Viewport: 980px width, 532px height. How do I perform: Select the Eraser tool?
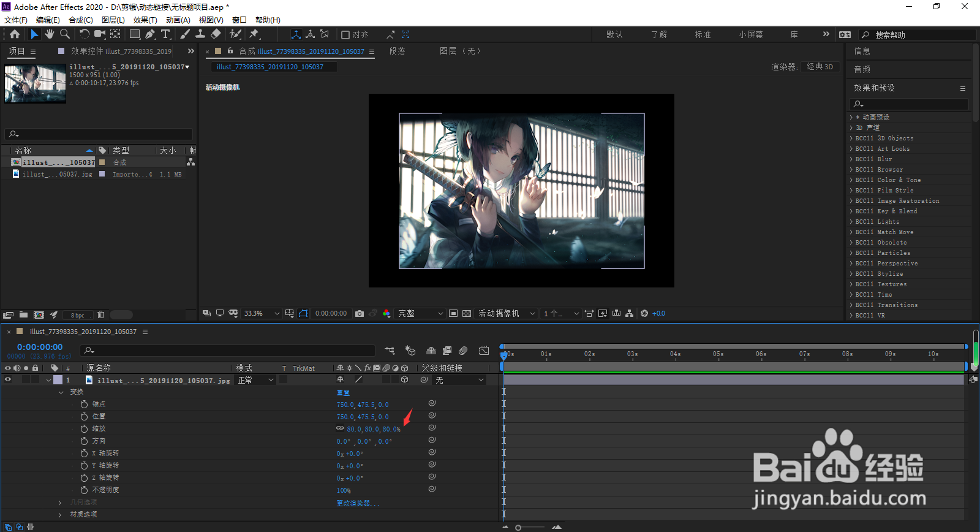click(216, 34)
